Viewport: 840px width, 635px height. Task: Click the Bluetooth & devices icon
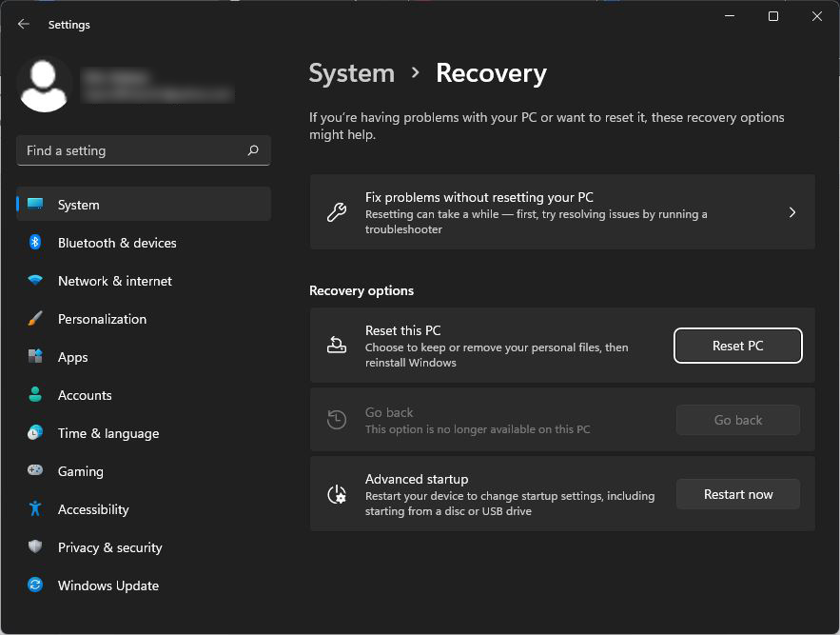click(x=35, y=243)
